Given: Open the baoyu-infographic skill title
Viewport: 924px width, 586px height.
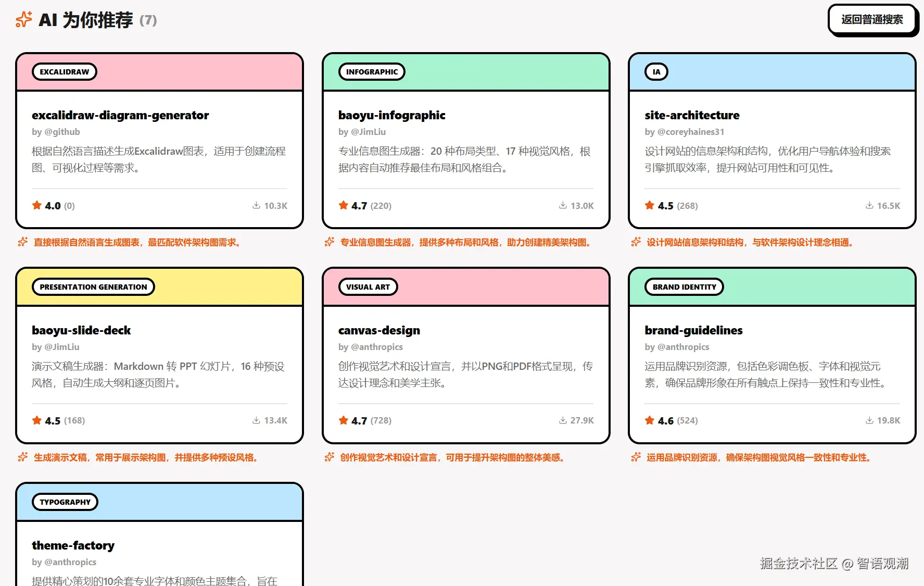Looking at the screenshot, I should 392,115.
